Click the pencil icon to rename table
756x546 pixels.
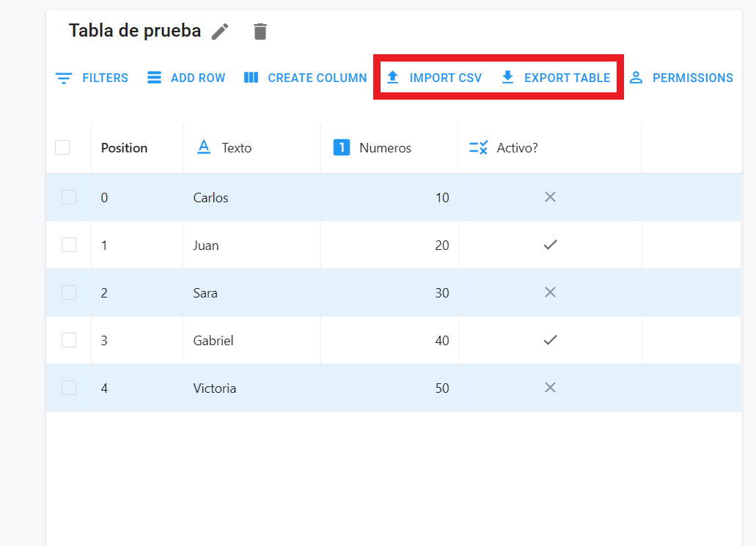coord(220,32)
